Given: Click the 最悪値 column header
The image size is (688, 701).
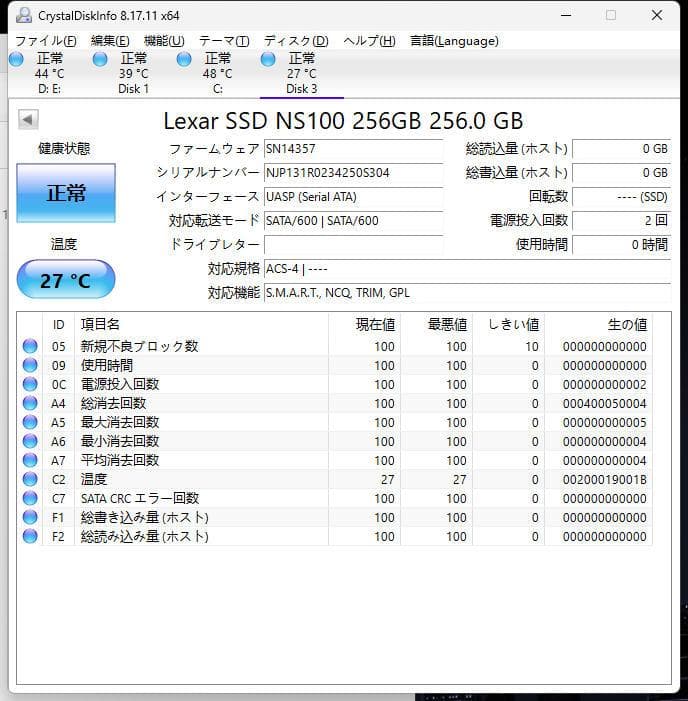Looking at the screenshot, I should point(437,325).
